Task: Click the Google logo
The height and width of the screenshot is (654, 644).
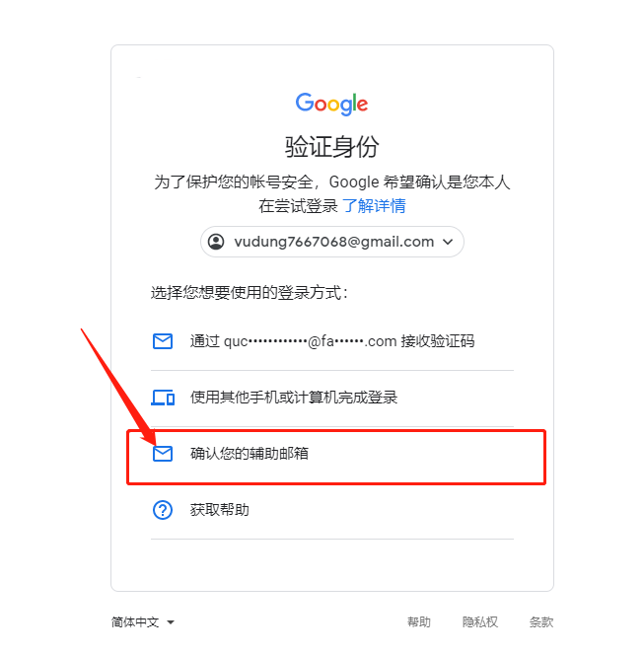Action: point(332,104)
